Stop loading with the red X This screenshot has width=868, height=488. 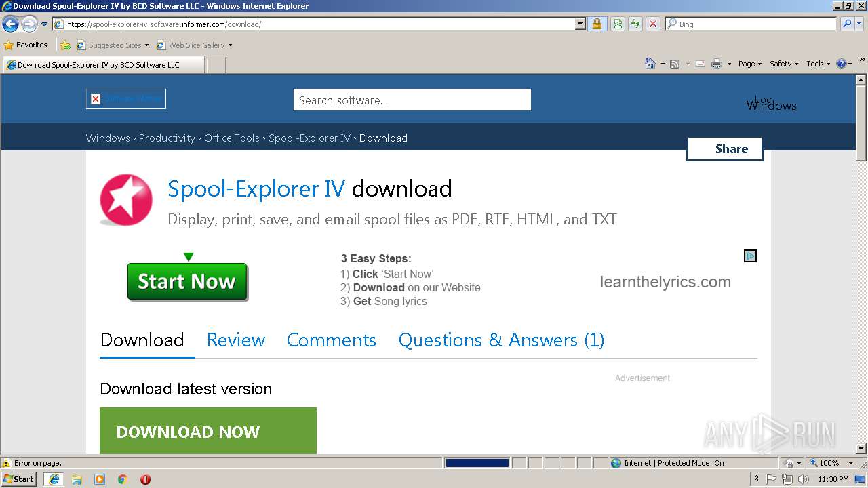click(x=653, y=24)
